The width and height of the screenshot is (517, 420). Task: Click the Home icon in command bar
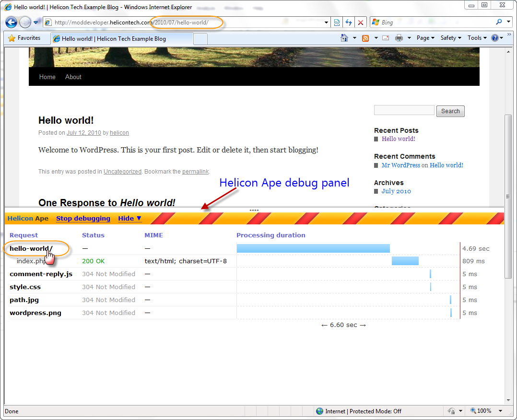[344, 38]
